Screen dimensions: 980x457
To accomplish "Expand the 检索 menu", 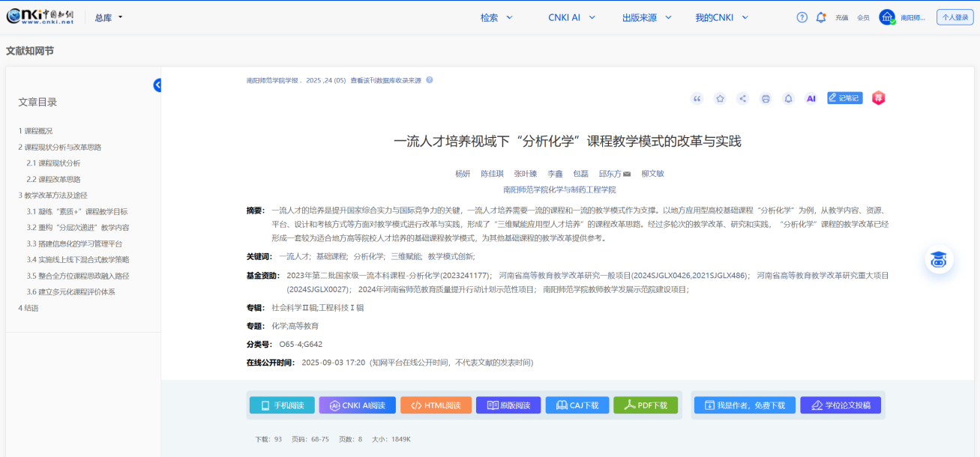I will pyautogui.click(x=496, y=17).
